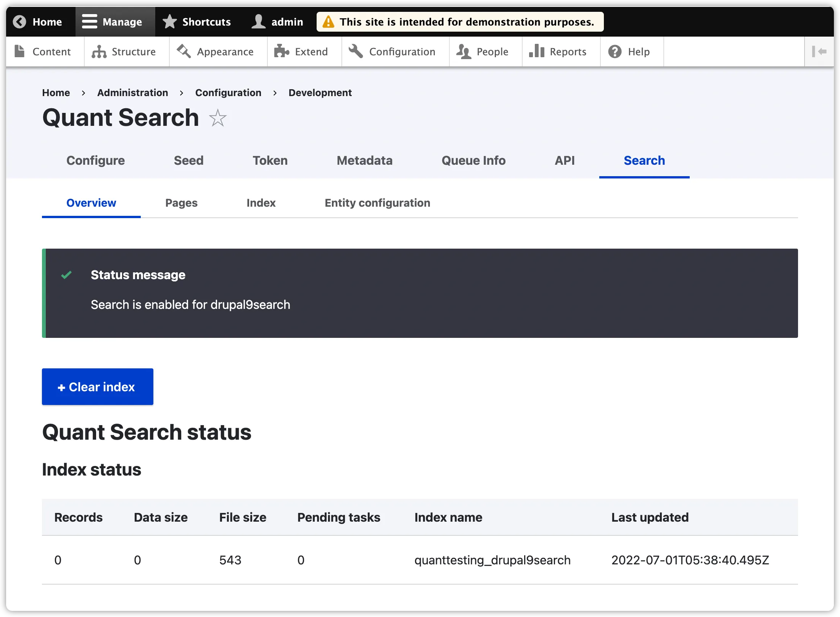The image size is (840, 617).
Task: Click the admin username in the top bar
Action: pos(288,22)
